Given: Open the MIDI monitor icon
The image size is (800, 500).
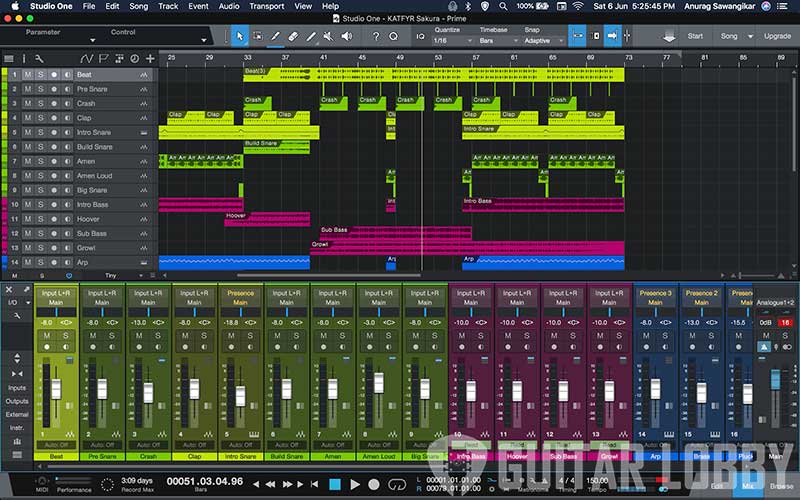Looking at the screenshot, I should click(42, 481).
